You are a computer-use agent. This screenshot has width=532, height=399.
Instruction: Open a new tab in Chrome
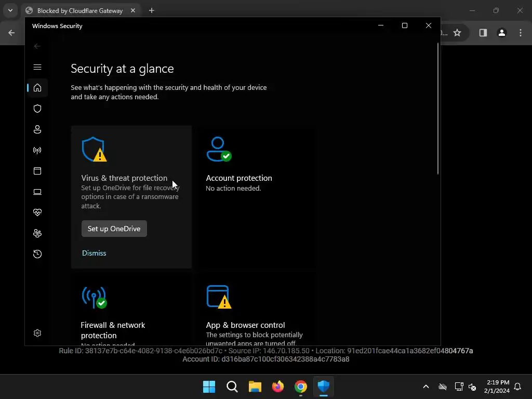coord(152,10)
